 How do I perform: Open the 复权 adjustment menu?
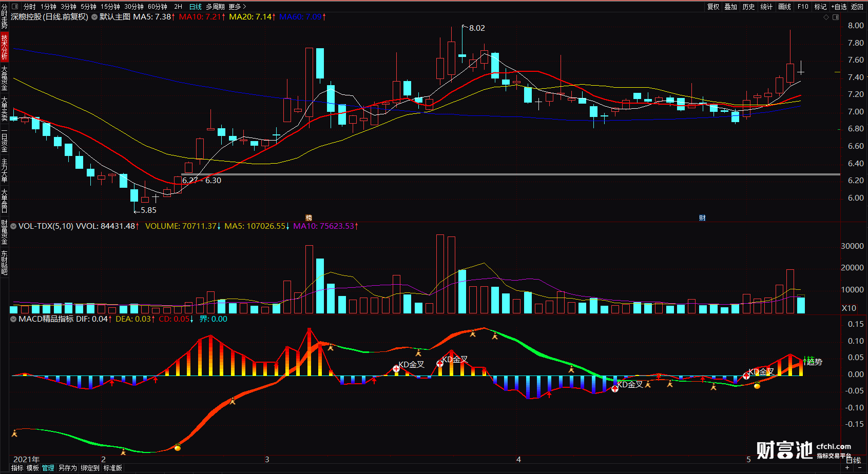713,7
